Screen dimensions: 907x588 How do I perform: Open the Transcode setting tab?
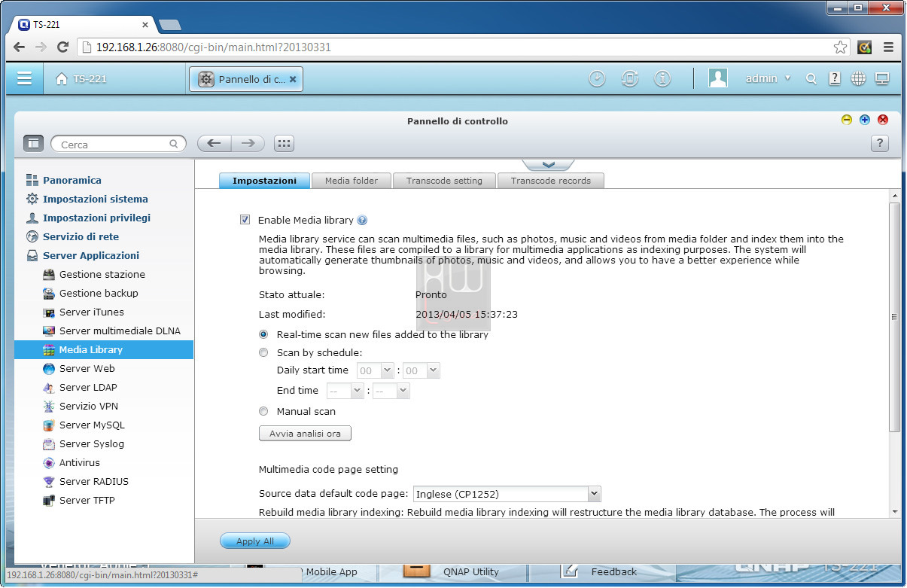click(444, 181)
